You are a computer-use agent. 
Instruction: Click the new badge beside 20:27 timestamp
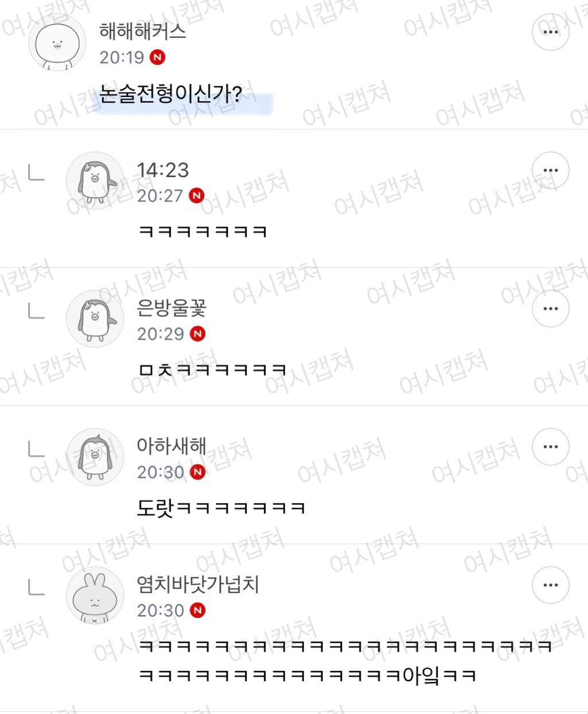point(197,196)
